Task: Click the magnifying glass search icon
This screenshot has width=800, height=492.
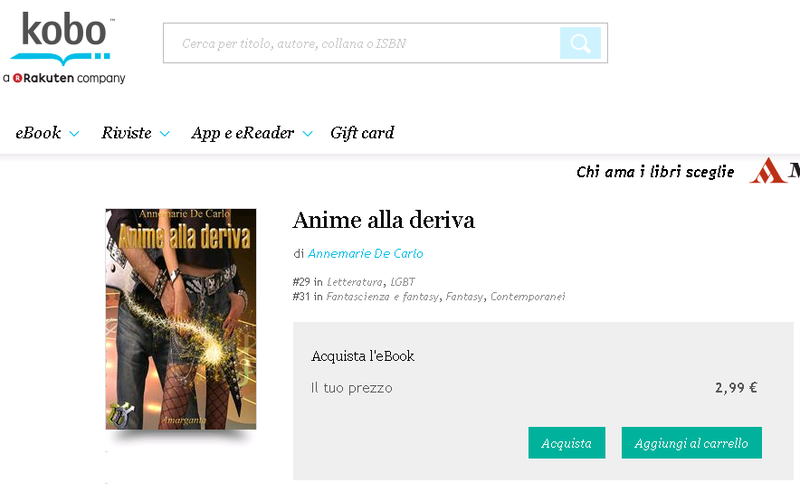Action: (x=580, y=43)
